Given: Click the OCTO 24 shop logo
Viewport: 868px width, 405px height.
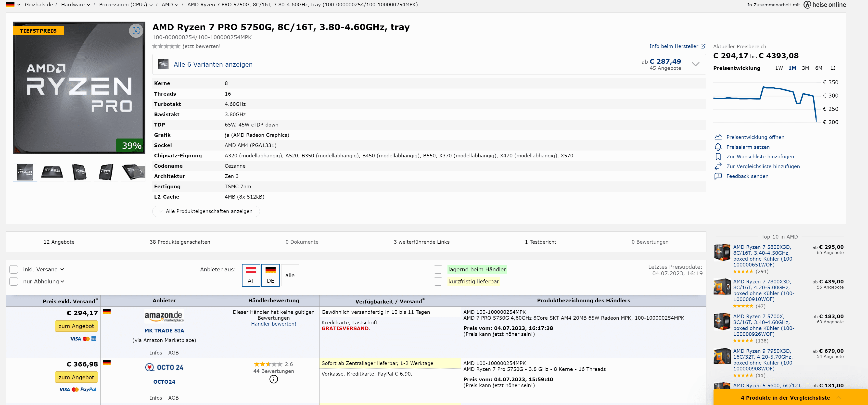Looking at the screenshot, I should coord(164,367).
